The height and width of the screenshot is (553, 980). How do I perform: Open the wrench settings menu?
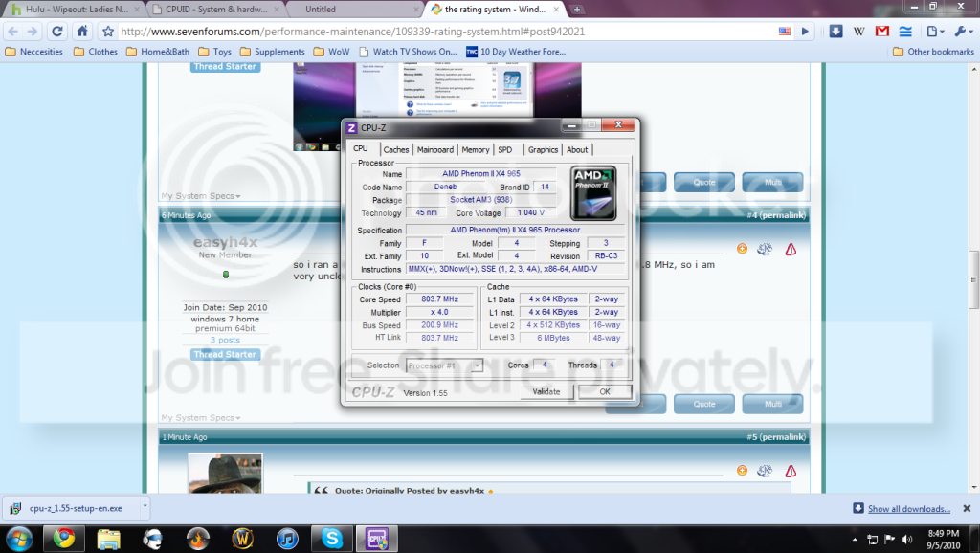pos(963,32)
